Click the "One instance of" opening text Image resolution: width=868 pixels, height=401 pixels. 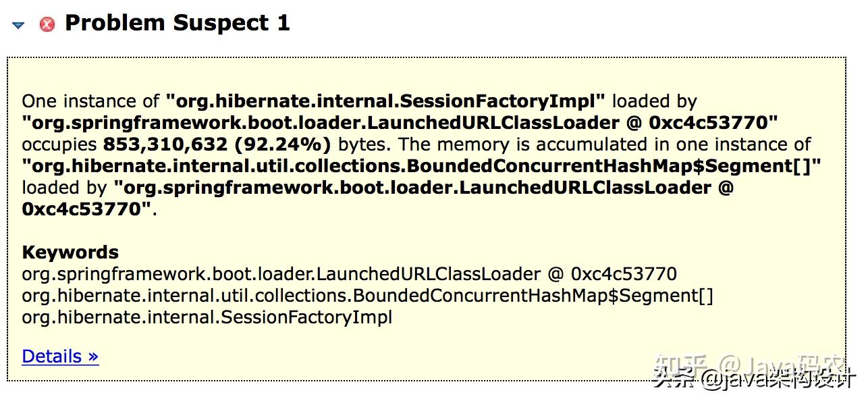pos(90,101)
